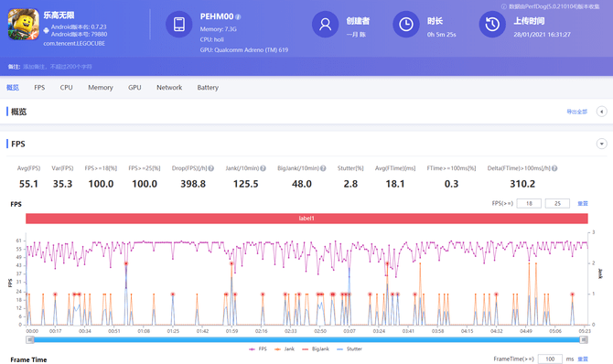The height and width of the screenshot is (364, 613).
Task: Click right handle of chart range slider
Action: coord(584,339)
